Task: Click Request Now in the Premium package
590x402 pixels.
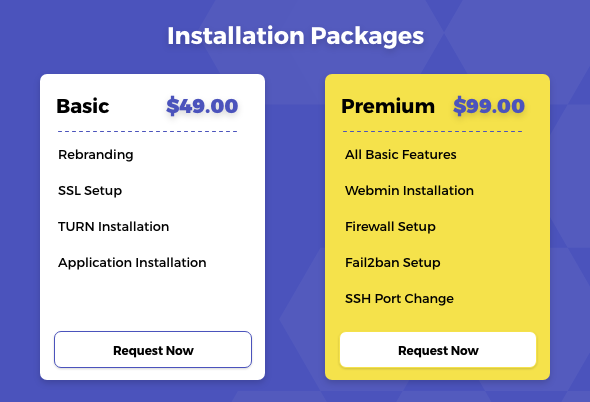Action: coord(438,350)
